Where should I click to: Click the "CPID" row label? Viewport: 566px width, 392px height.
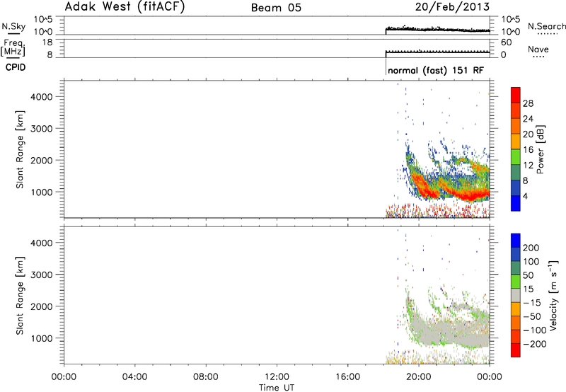16,67
